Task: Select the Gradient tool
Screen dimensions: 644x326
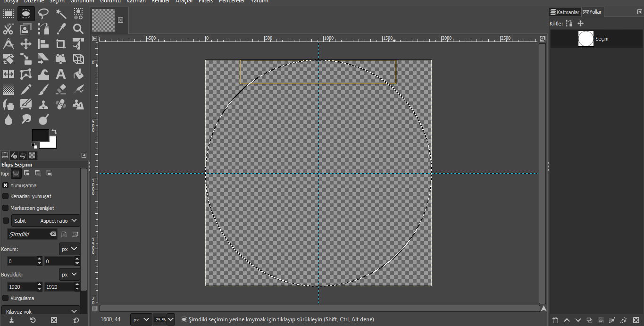Action: (x=8, y=89)
